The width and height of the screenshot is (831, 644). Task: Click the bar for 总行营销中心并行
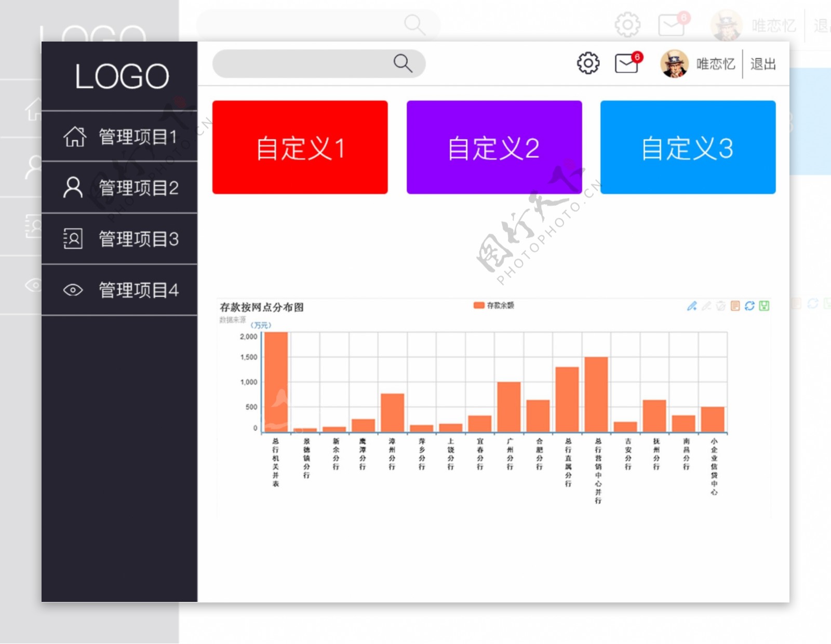[x=596, y=394]
